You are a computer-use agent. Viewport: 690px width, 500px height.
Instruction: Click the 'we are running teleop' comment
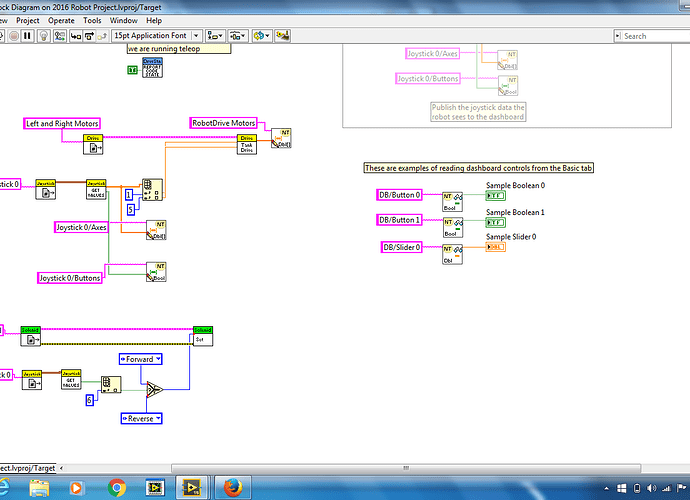coord(179,49)
